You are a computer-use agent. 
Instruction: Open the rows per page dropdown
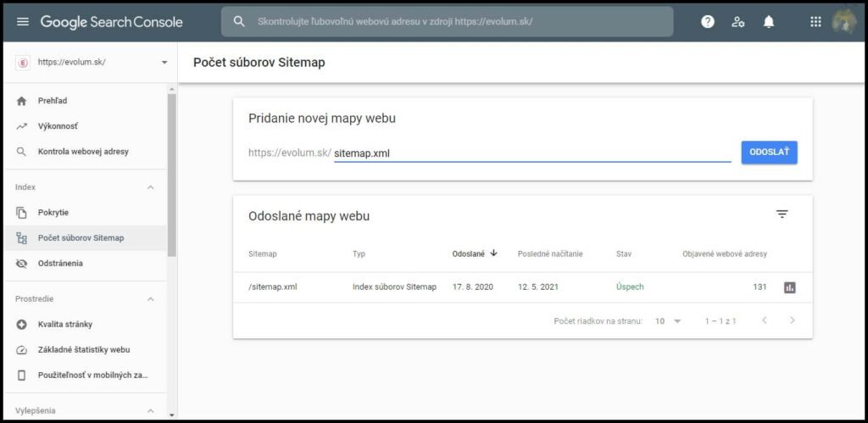(x=668, y=320)
